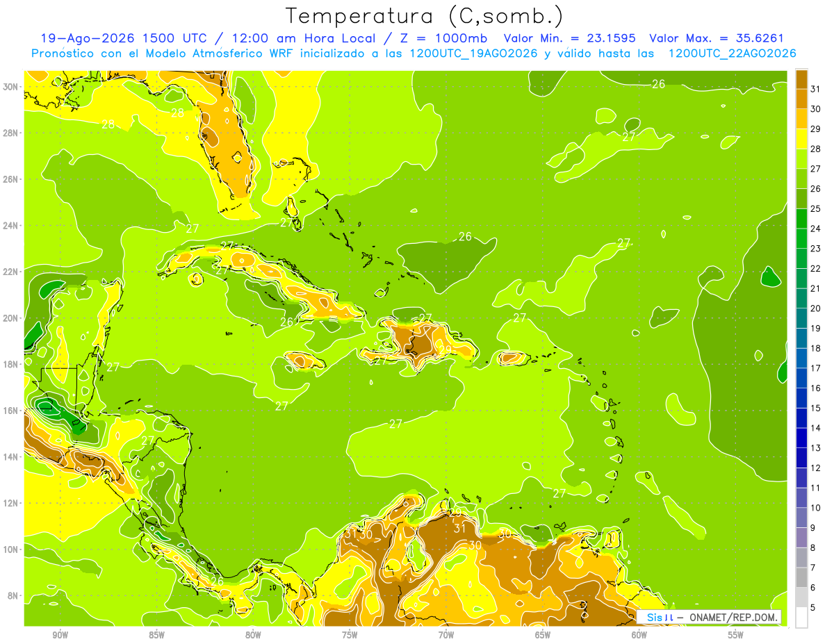
Task: Click the '20N' latitude axis label
Action: tap(11, 318)
